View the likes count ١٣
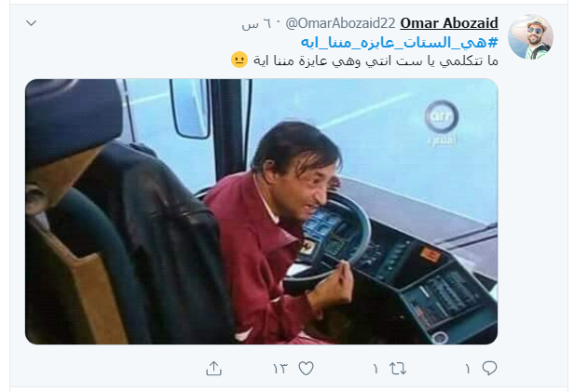The image size is (574, 392). pyautogui.click(x=280, y=369)
